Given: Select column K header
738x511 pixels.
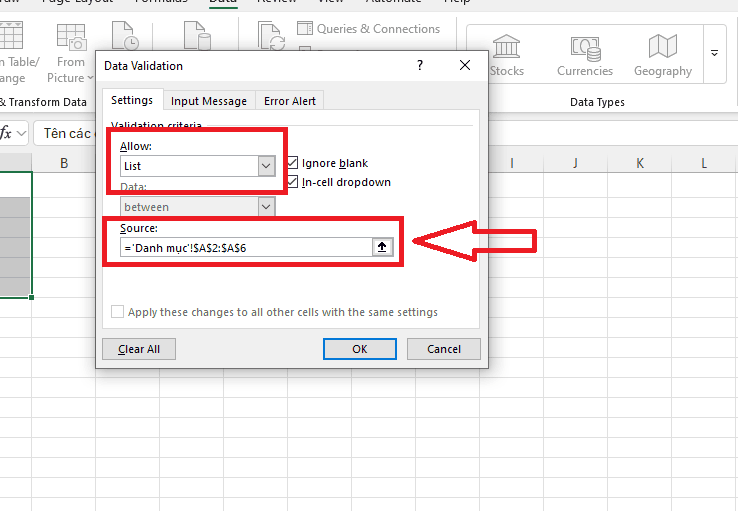Looking at the screenshot, I should pyautogui.click(x=640, y=163).
